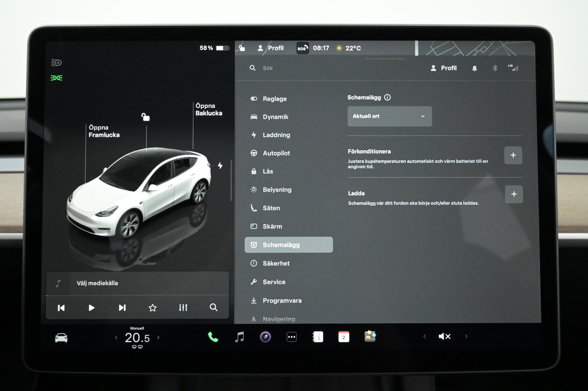Increase cabin temperature with right arrow
588x391 pixels.
coord(158,337)
